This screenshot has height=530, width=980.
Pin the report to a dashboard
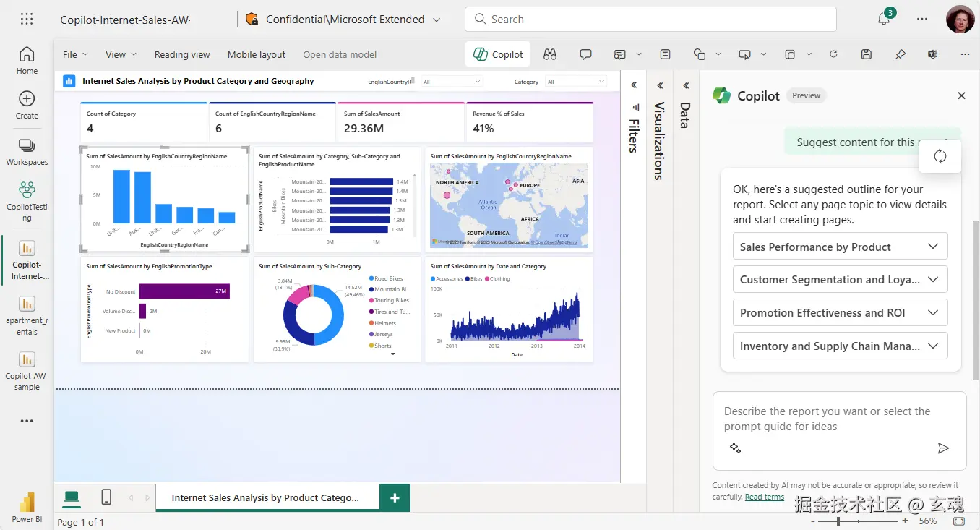tap(900, 54)
